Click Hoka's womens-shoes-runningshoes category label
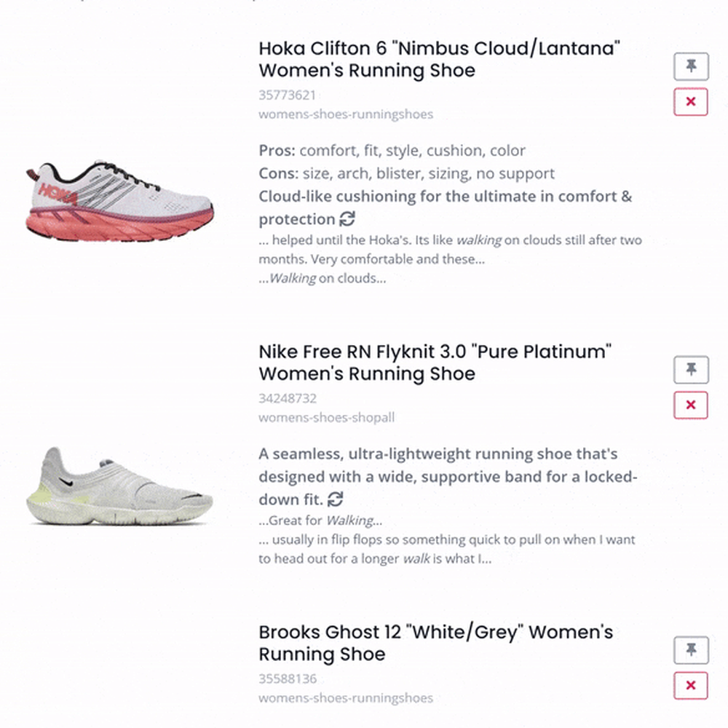 [x=346, y=114]
